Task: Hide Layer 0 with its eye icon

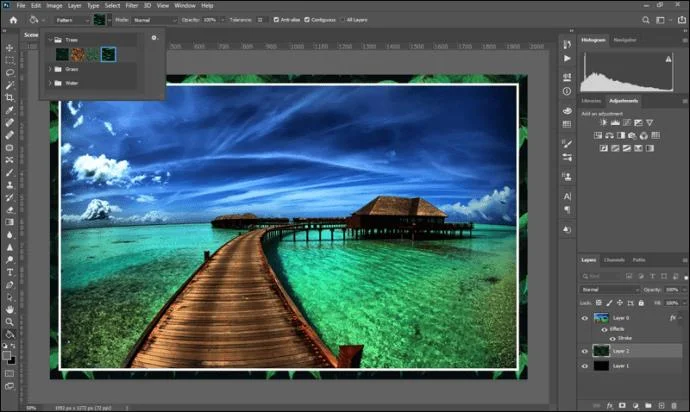Action: click(x=585, y=317)
